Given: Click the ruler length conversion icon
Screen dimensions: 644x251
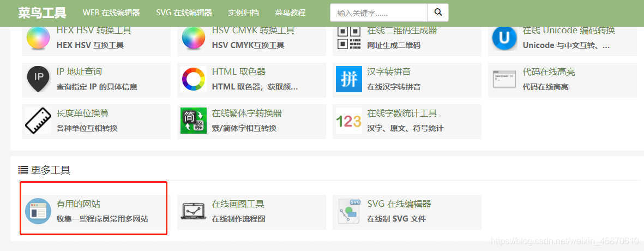Looking at the screenshot, I should pos(38,121).
